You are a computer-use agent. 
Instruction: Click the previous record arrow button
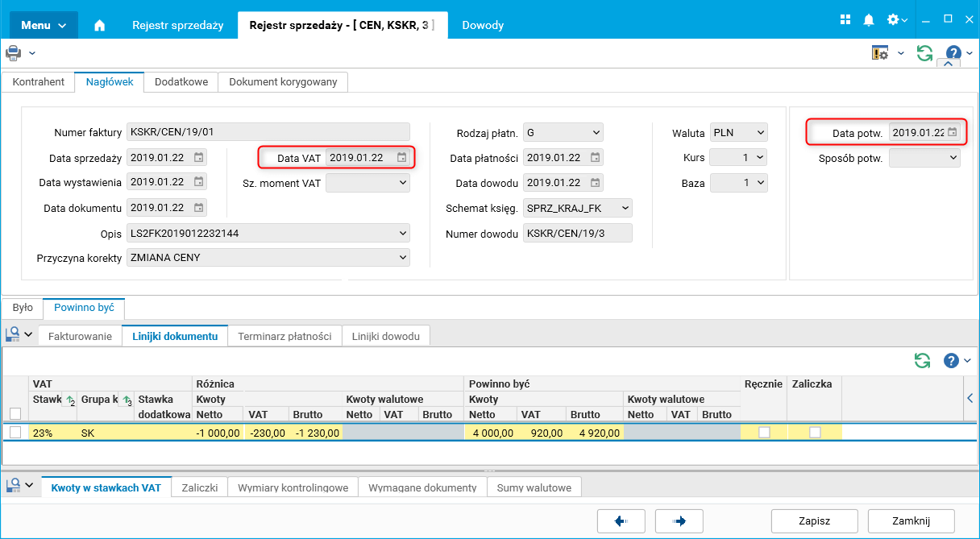coord(621,520)
